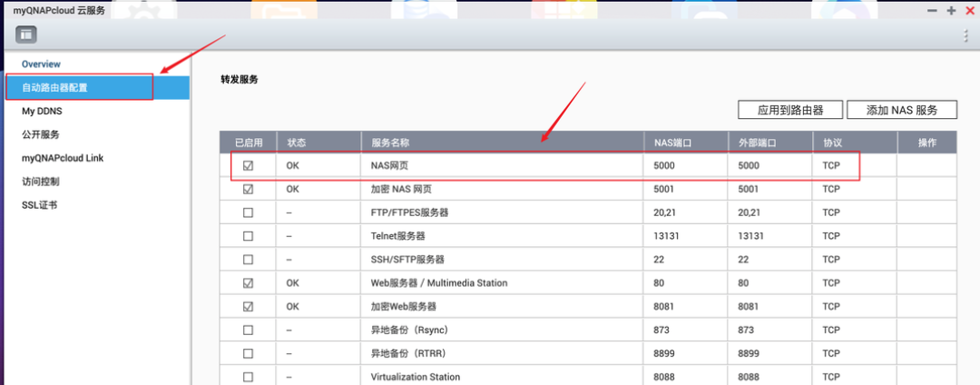Click the 操作 column header
The height and width of the screenshot is (385, 980).
926,143
